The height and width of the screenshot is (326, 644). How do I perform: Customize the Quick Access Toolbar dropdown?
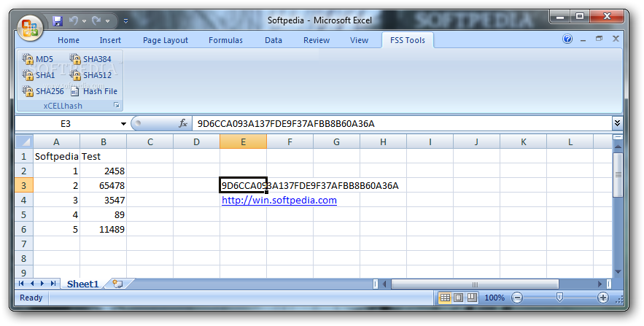click(125, 21)
